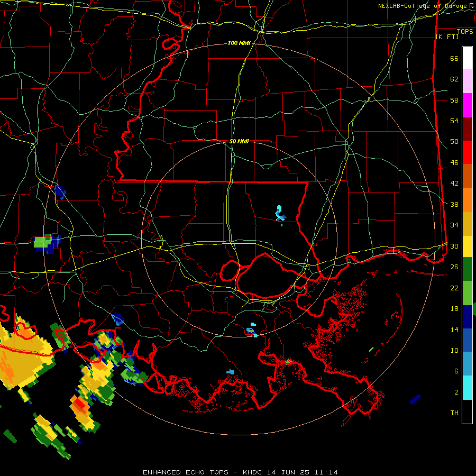Click the magenta legend swatch
Image resolution: width=476 pixels, height=476 pixels.
[467, 105]
